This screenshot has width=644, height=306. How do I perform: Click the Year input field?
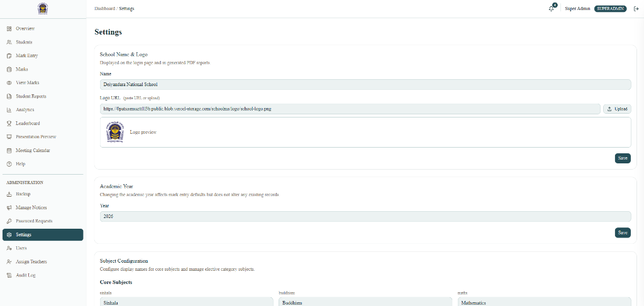(x=365, y=216)
